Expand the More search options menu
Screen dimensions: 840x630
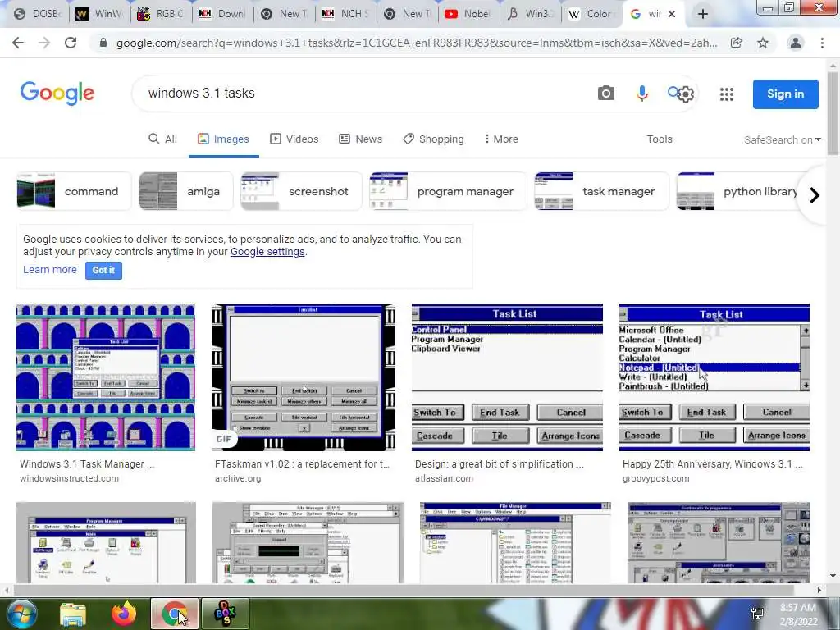[501, 139]
